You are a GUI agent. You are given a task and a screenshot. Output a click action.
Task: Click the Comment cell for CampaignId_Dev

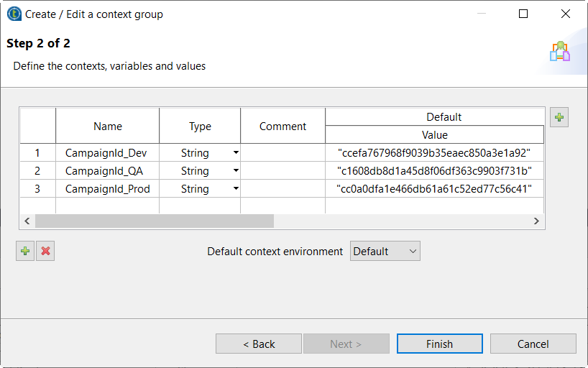pos(282,153)
